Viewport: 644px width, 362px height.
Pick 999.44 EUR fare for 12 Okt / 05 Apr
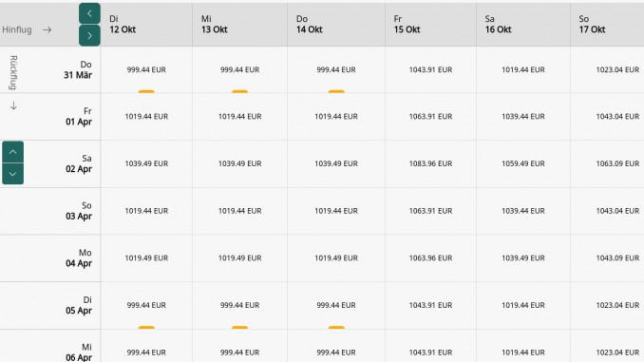146,305
